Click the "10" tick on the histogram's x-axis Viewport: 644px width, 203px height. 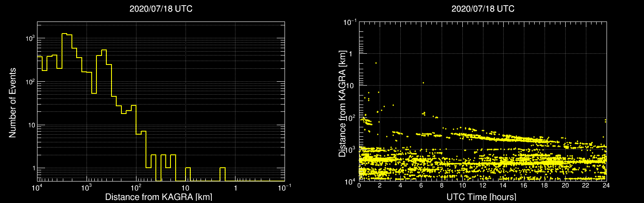coord(186,188)
